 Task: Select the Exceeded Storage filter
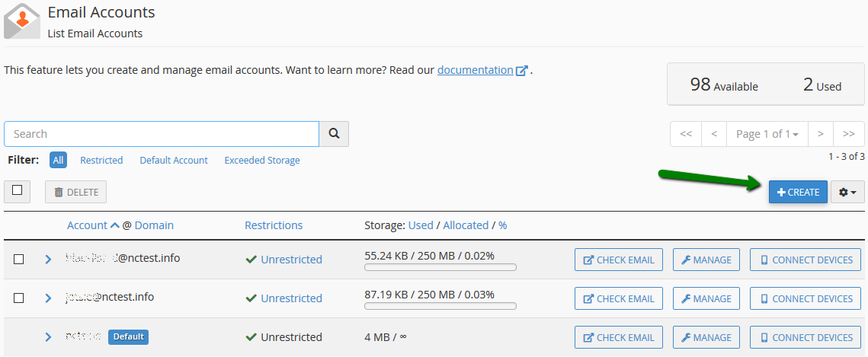[261, 161]
